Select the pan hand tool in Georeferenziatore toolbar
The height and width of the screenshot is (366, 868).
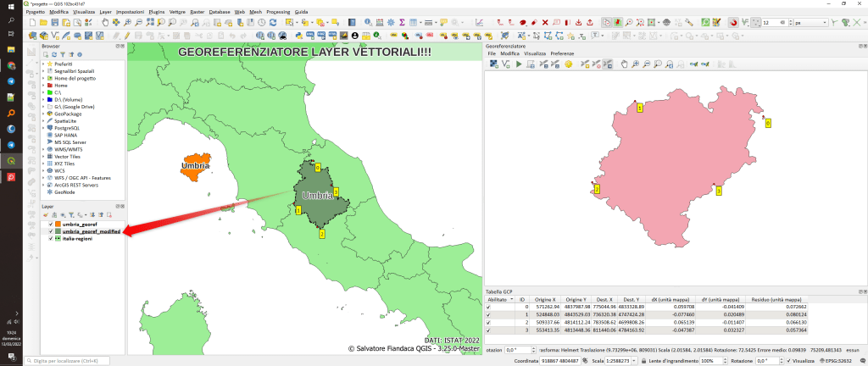[625, 64]
